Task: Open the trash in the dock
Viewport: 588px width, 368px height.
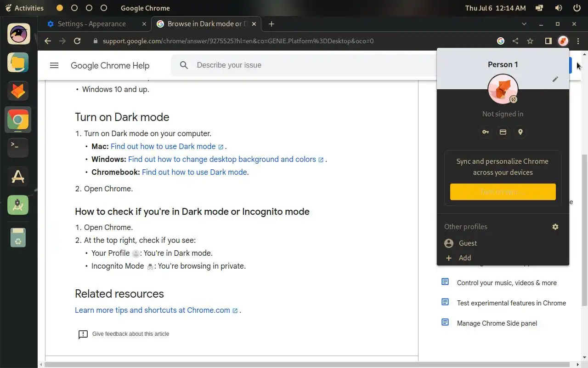Action: click(x=18, y=237)
